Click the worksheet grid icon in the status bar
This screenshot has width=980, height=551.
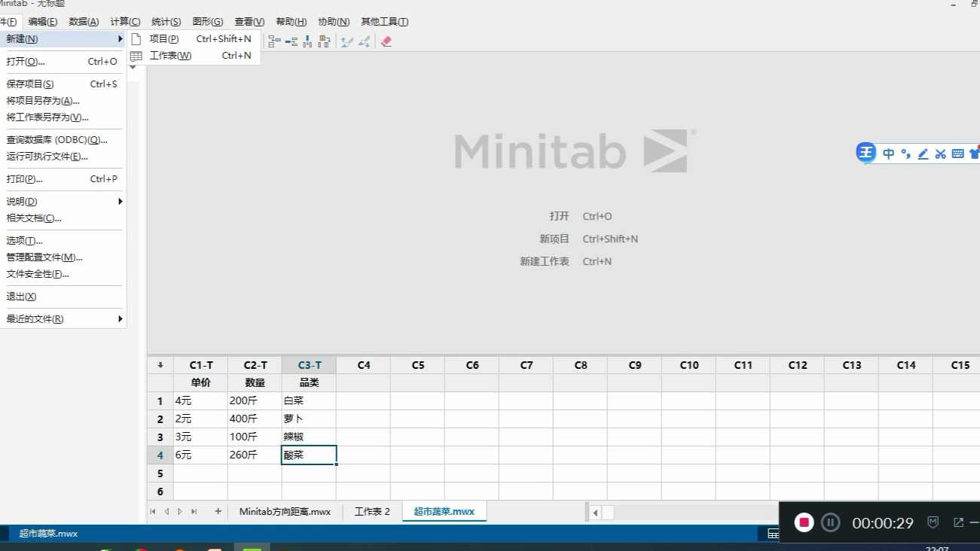(773, 534)
